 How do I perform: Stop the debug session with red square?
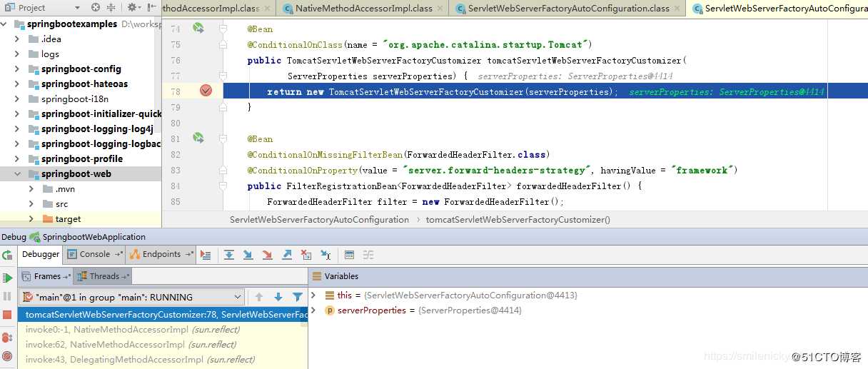[7, 315]
